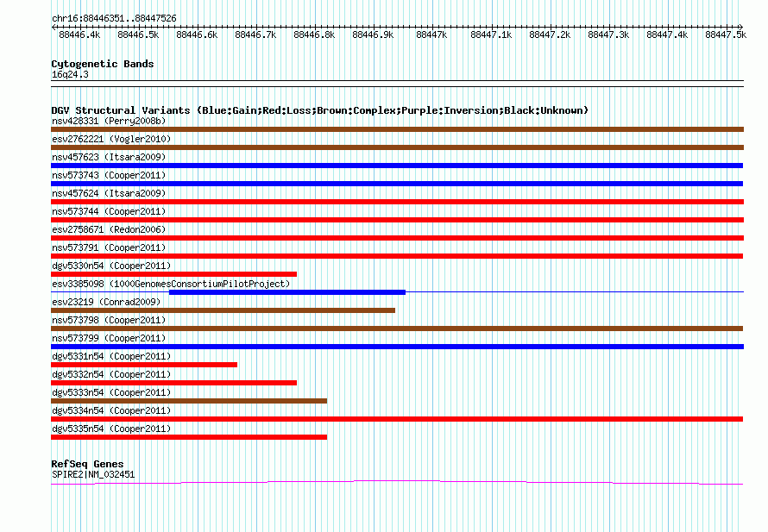
Task: Click the short red bar under dgv5330n54
Action: click(x=173, y=274)
